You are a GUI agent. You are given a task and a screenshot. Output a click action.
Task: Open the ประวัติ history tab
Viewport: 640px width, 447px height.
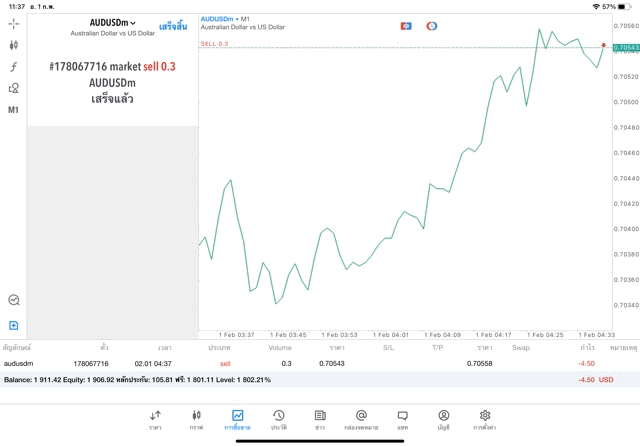(x=279, y=420)
